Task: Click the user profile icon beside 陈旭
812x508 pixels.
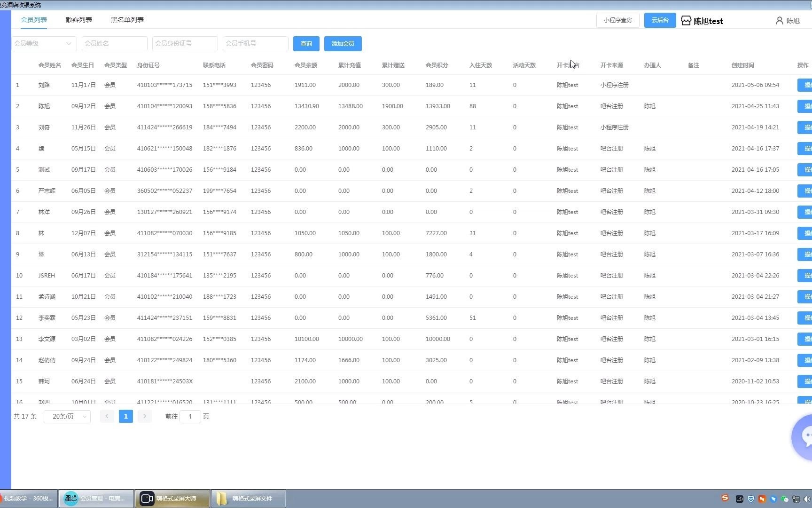Action: 780,21
